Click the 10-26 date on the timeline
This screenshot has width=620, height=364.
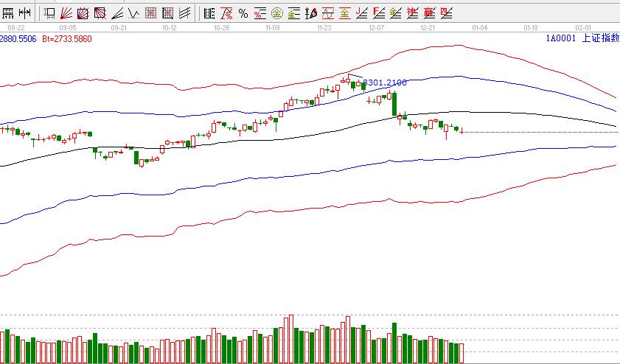pos(220,27)
